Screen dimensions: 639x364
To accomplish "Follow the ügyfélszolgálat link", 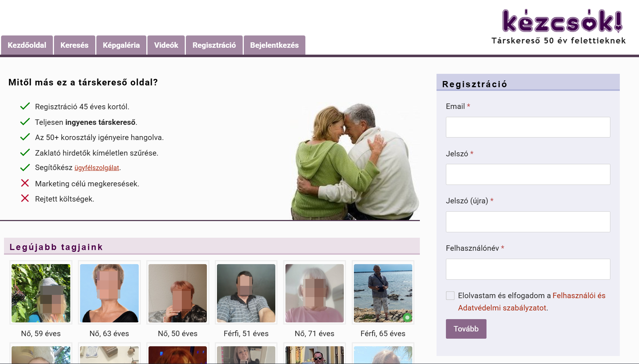I will coord(97,168).
